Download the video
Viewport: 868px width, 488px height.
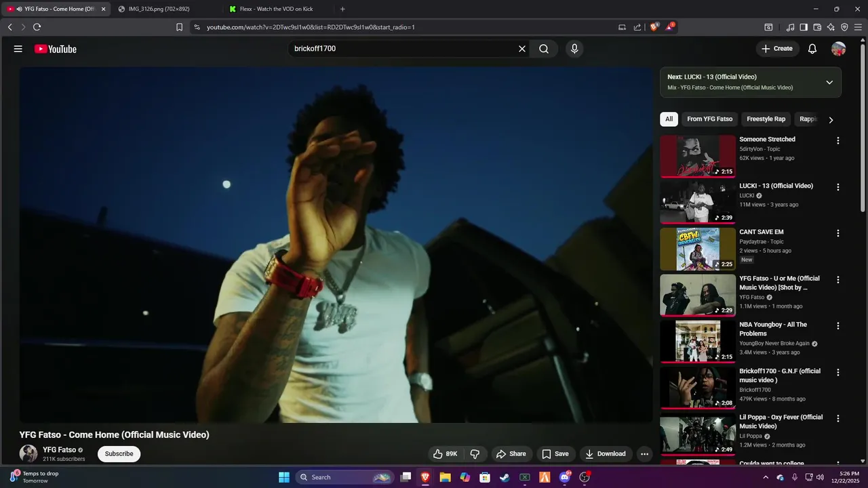(606, 454)
